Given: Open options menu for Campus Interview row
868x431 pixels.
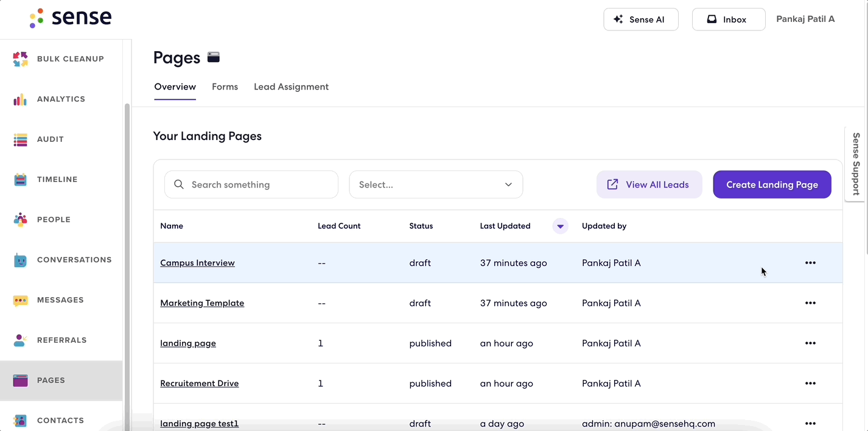Looking at the screenshot, I should tap(810, 263).
